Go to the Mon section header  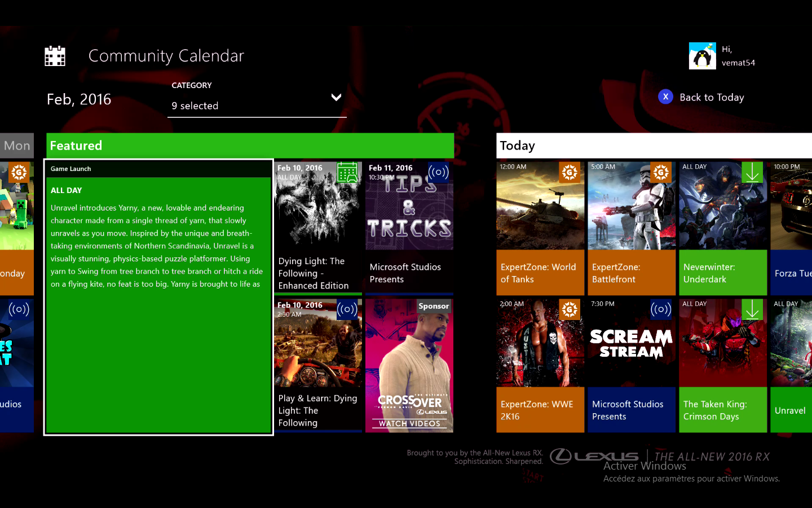point(17,146)
